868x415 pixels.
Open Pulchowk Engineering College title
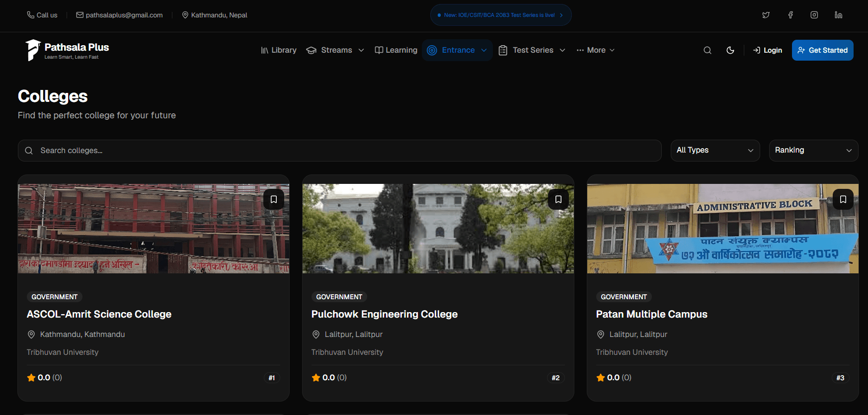385,314
